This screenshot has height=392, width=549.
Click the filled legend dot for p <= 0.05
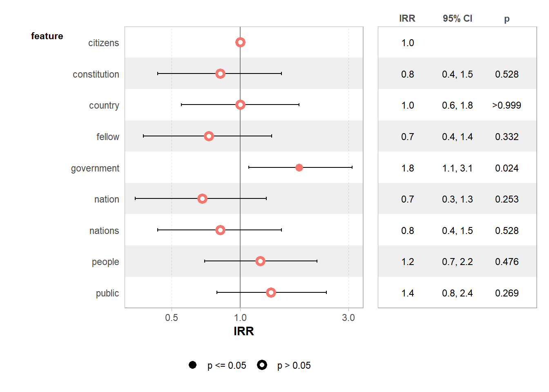coord(192,365)
